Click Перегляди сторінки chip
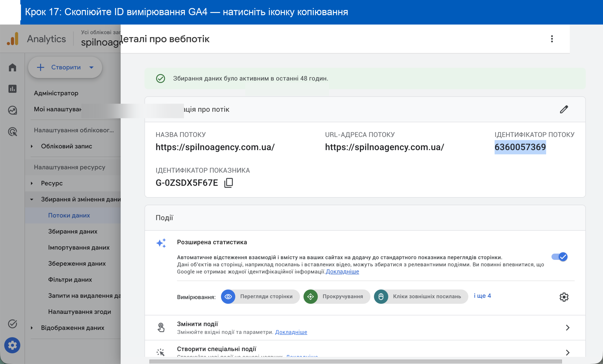Image resolution: width=603 pixels, height=364 pixels. click(260, 297)
